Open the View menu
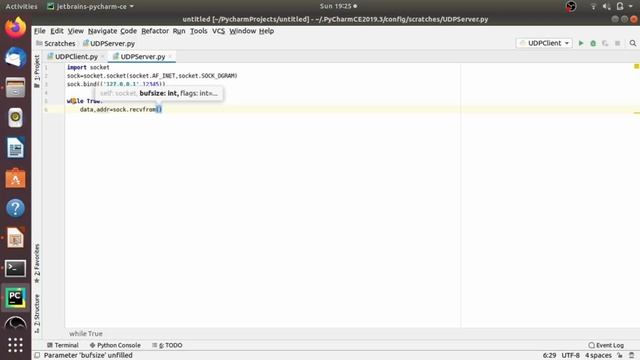The image size is (640, 360). (76, 31)
